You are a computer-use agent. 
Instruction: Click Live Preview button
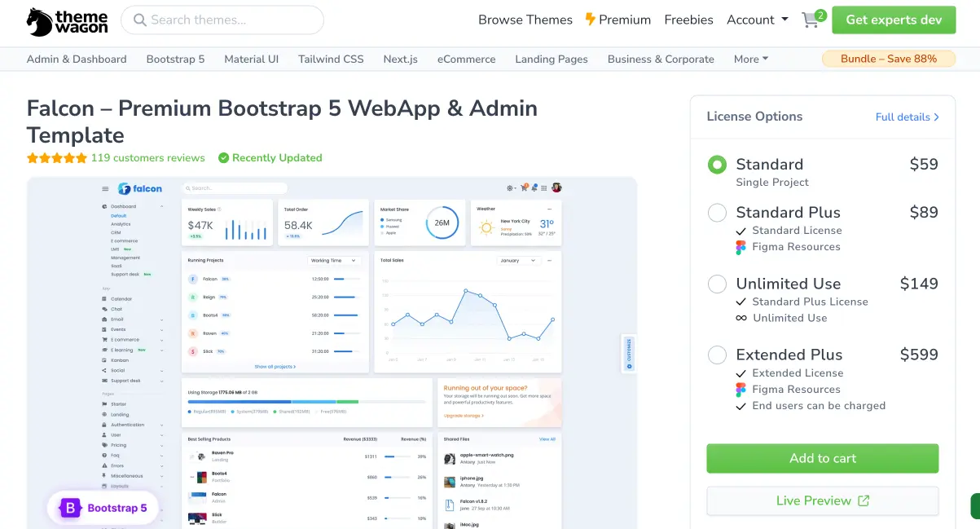click(x=823, y=500)
